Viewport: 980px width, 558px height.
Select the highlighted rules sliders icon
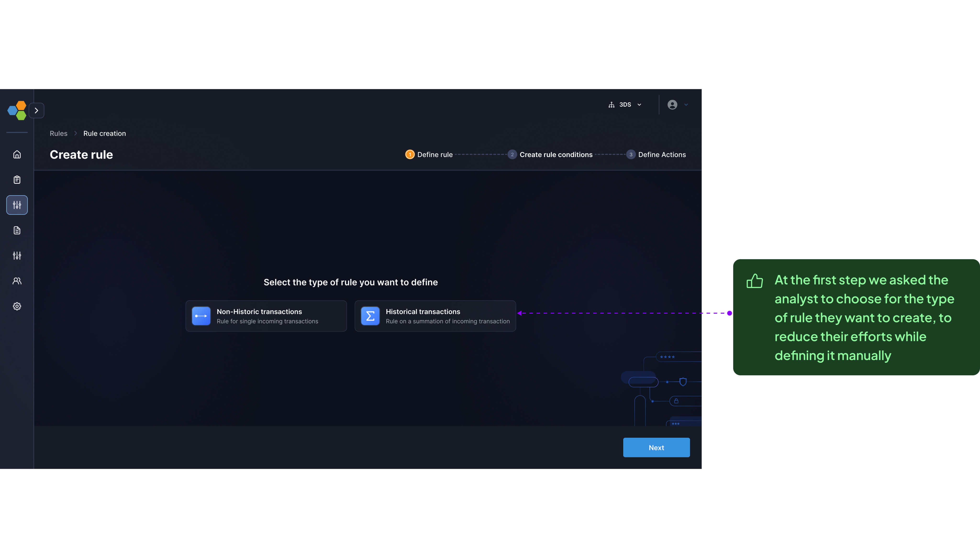click(x=17, y=205)
